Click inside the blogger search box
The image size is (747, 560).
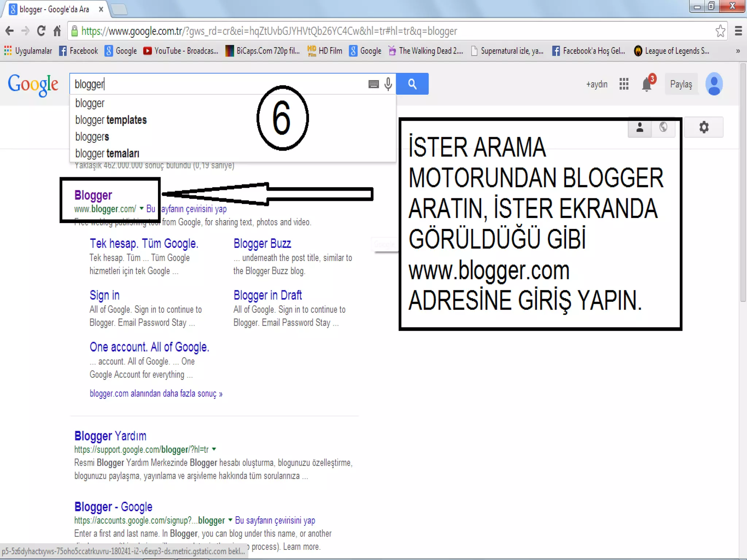[x=219, y=84]
